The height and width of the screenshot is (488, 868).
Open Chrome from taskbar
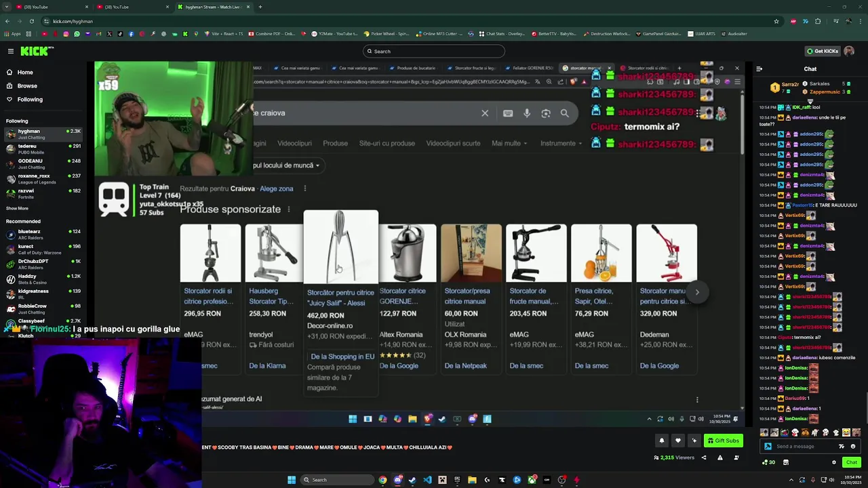click(382, 480)
